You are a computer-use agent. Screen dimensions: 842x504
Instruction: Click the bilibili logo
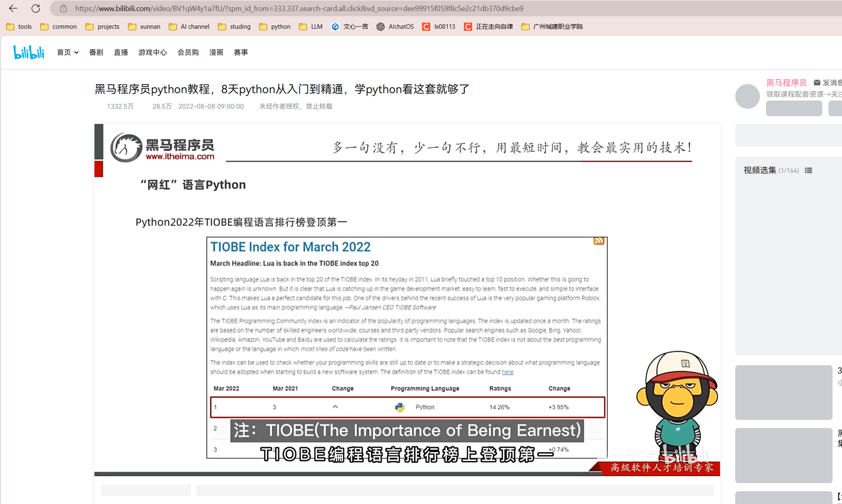pyautogui.click(x=29, y=52)
